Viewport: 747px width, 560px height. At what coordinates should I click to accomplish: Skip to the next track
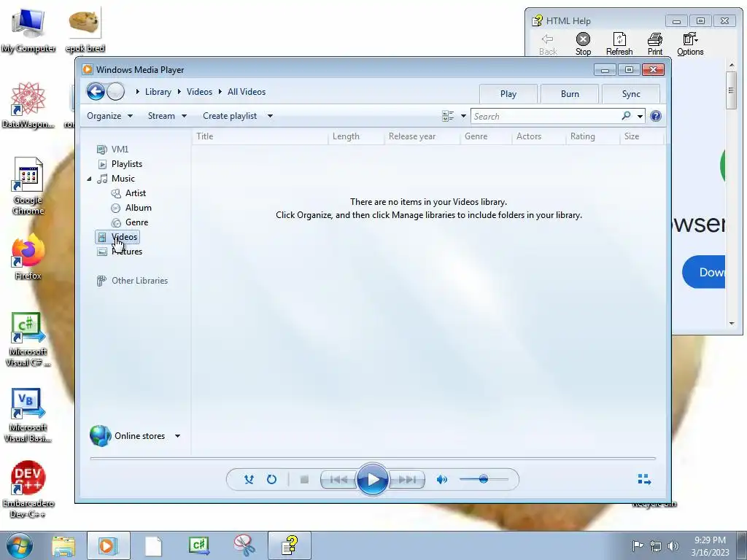click(x=407, y=480)
